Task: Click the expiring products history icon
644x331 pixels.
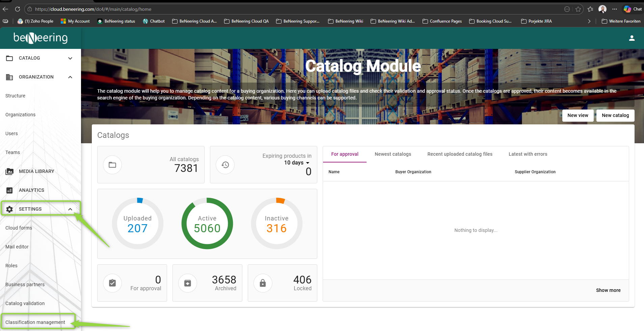Action: [225, 165]
